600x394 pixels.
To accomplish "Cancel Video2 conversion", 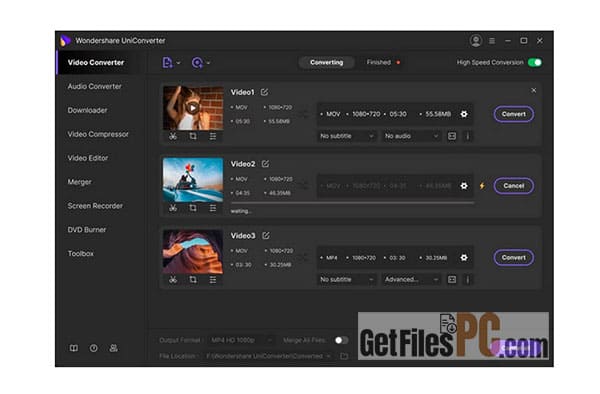I will [514, 186].
